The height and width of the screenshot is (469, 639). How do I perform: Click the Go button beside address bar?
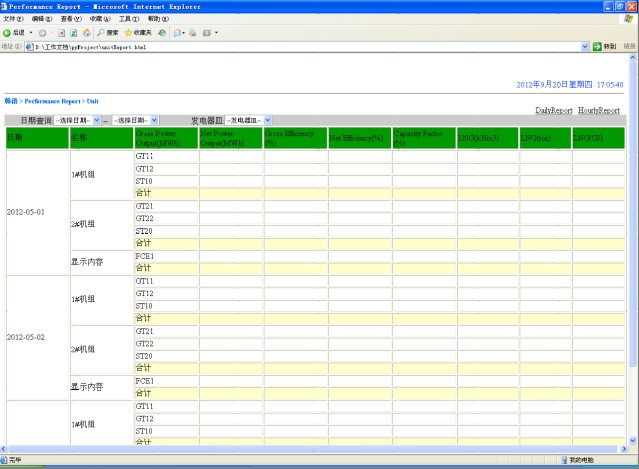604,46
